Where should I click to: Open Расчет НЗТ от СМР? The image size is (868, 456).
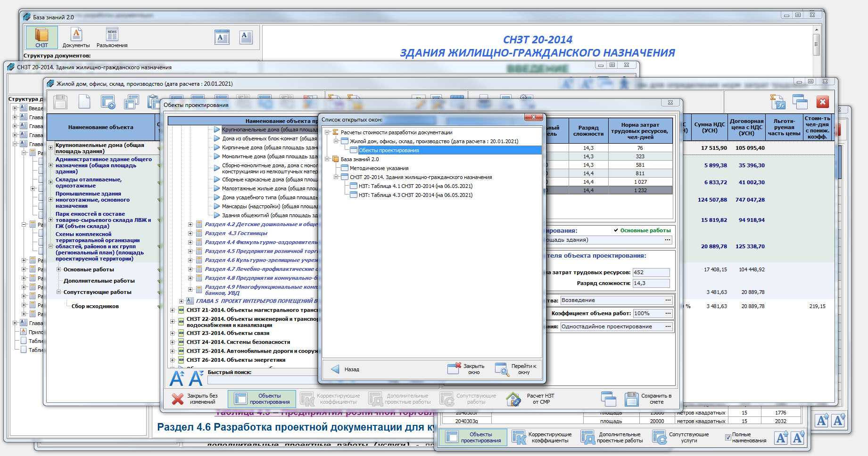coord(513,399)
